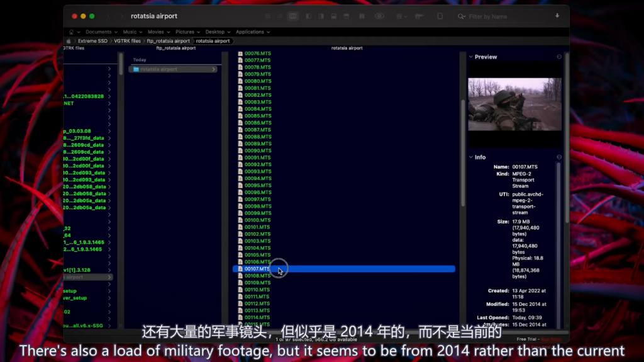Select column view in toolbar
This screenshot has height=362, width=644.
293,16
